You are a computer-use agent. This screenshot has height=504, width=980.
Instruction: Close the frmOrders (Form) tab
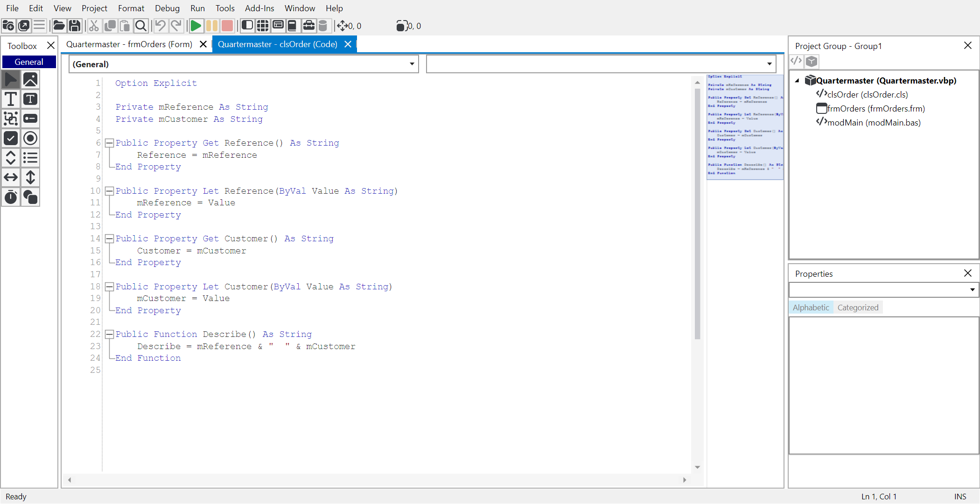[203, 44]
